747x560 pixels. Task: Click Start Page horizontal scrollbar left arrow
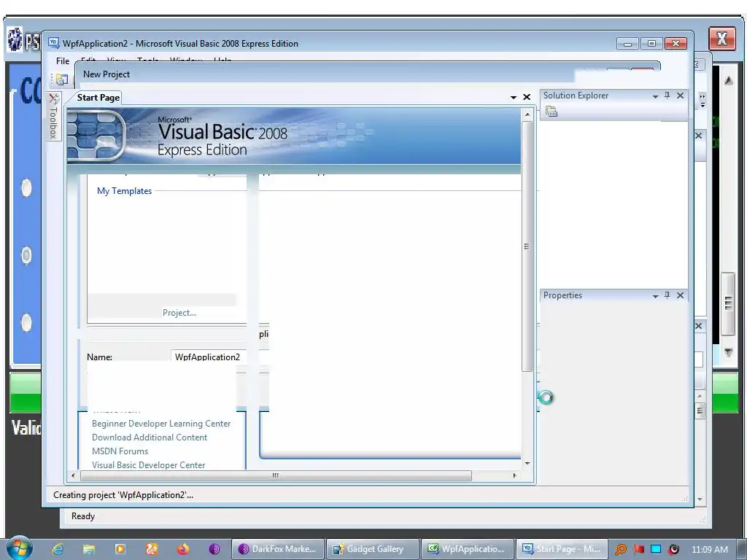coord(73,475)
